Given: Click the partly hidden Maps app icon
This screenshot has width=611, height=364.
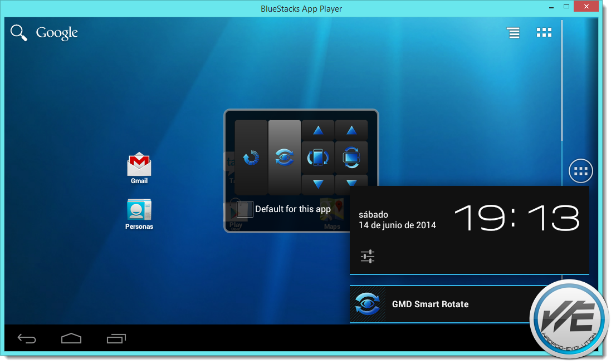Looking at the screenshot, I should (333, 214).
